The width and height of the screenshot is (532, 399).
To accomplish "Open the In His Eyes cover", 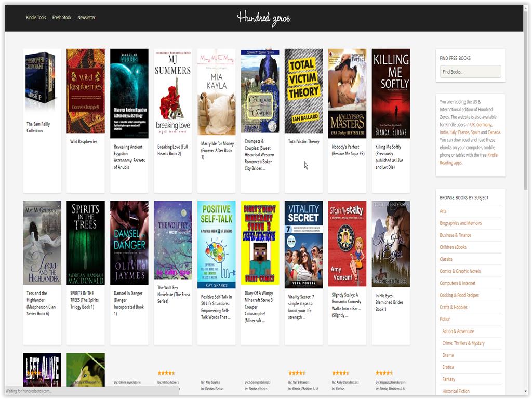I will pos(391,244).
